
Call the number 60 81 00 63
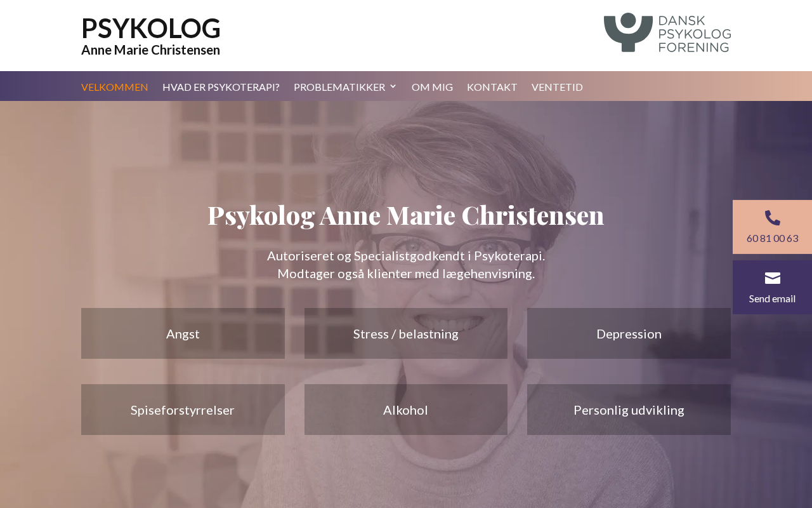[772, 238]
